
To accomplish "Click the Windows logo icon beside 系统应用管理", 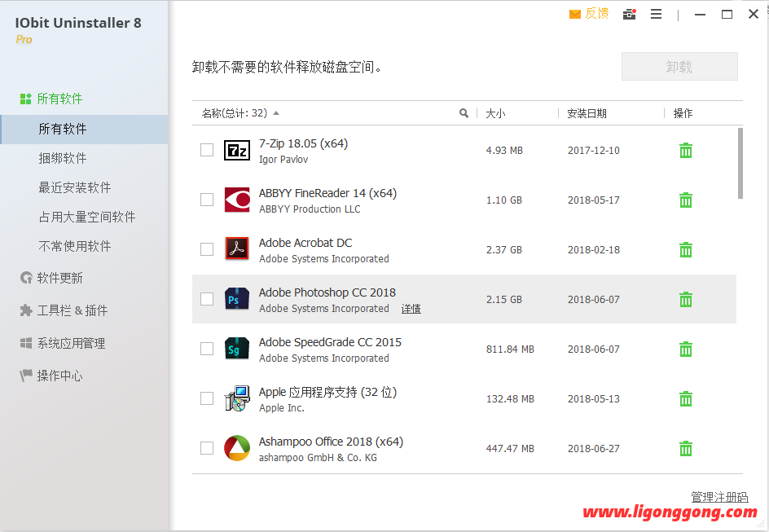I will [26, 343].
